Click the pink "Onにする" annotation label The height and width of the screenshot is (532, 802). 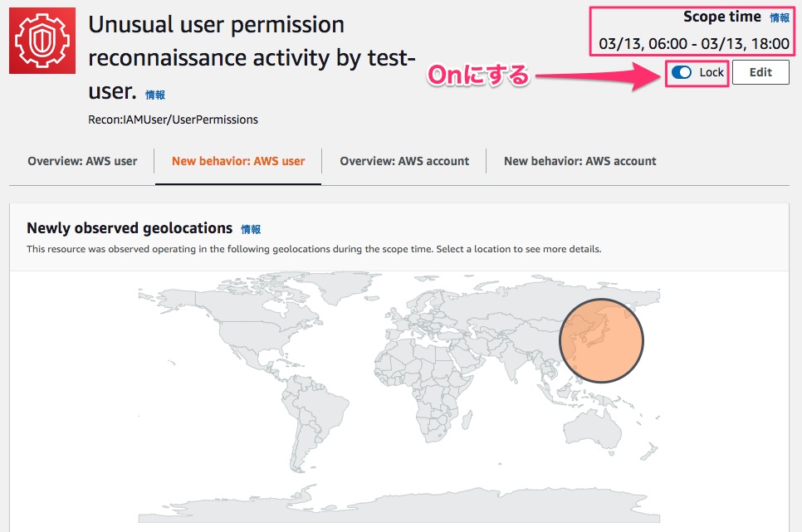pos(477,76)
